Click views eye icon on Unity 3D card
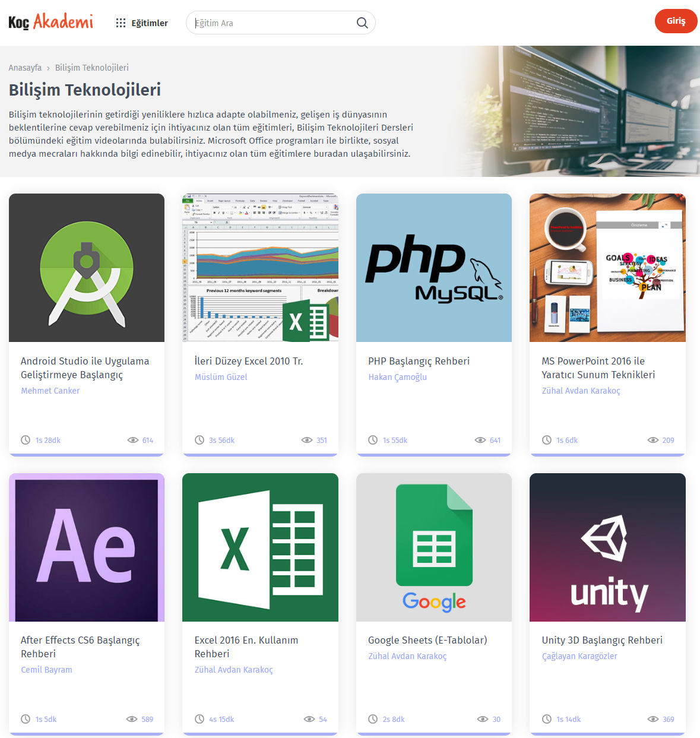 click(x=653, y=719)
